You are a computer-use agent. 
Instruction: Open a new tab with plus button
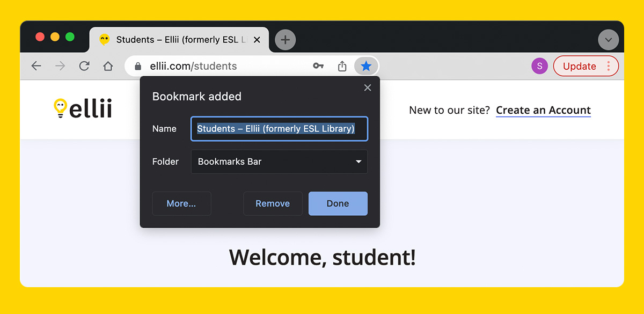tap(286, 40)
